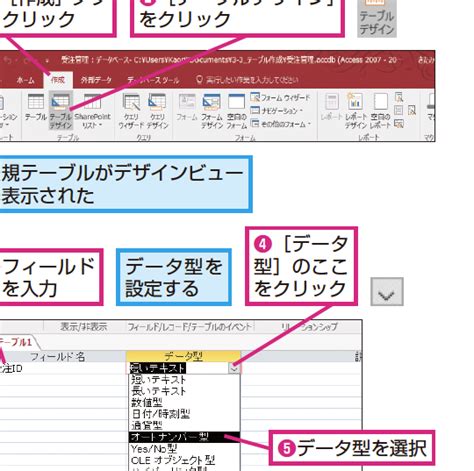The height and width of the screenshot is (471, 474).
Task: Expand the その他のフォーム menu
Action: pos(281,124)
